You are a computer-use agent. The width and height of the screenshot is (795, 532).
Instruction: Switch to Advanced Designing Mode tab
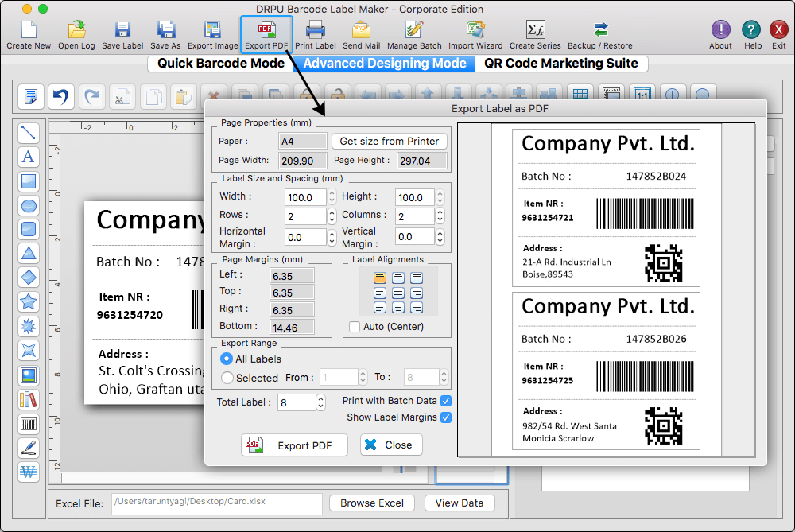pos(385,64)
